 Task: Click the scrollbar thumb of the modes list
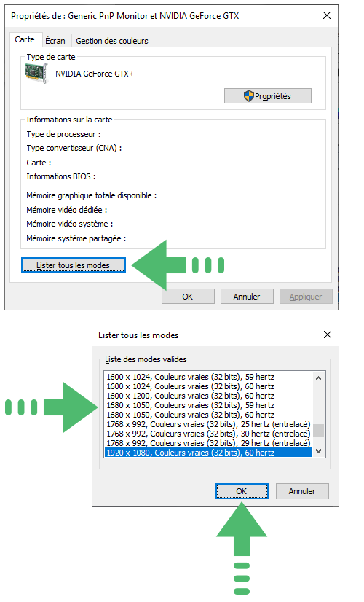point(318,430)
